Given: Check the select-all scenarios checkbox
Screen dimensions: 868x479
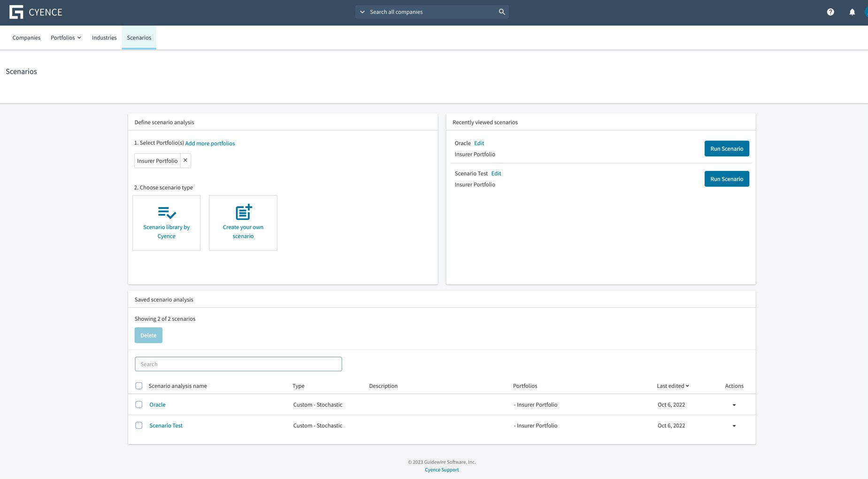Looking at the screenshot, I should point(138,386).
